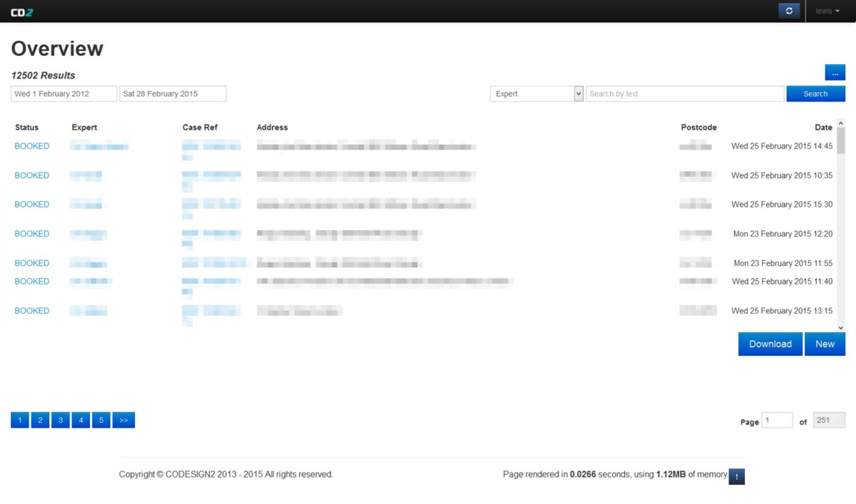Open BOOKED entry dated 23 February 12:20
The image size is (856, 504).
coord(32,234)
